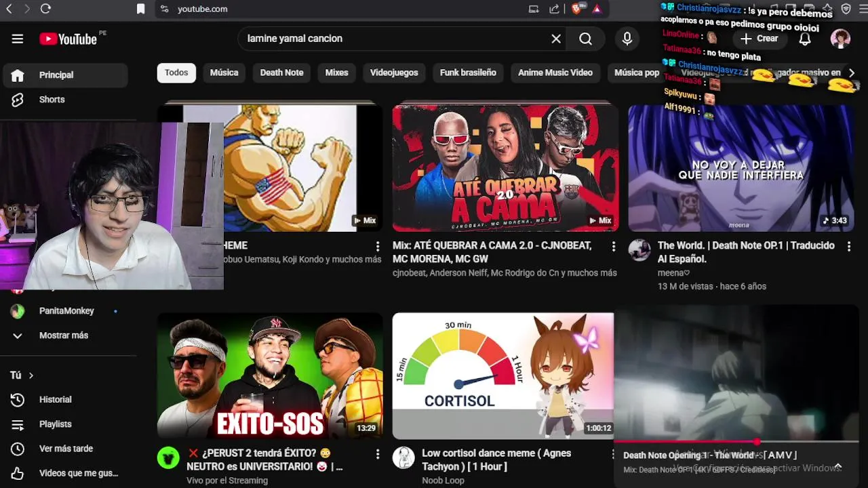Select the Anime Music Video chip

[x=555, y=73]
